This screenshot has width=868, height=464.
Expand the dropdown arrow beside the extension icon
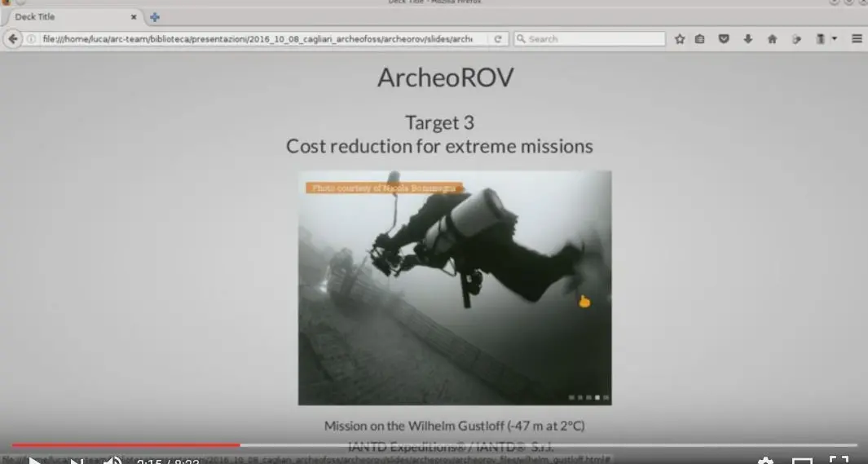tap(835, 39)
